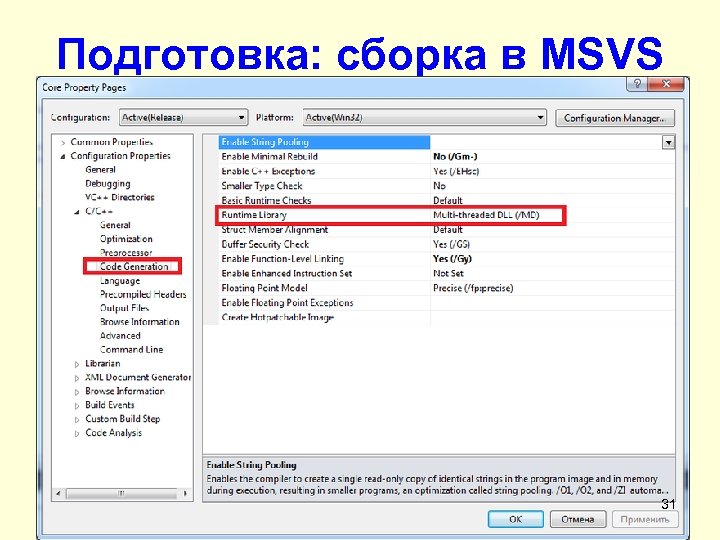The width and height of the screenshot is (720, 540).
Task: Expand the Browse Information top-level node
Action: 77,392
